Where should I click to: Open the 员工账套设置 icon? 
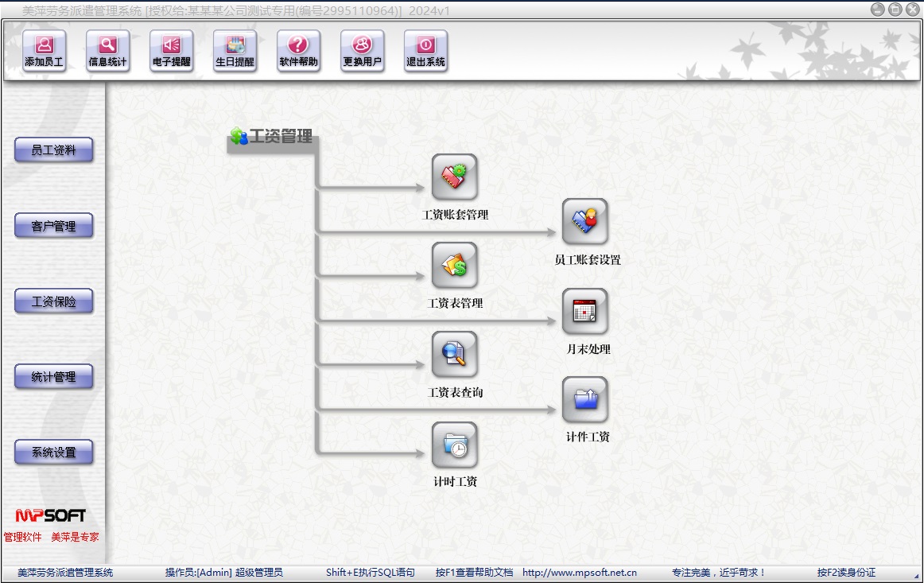pyautogui.click(x=584, y=222)
